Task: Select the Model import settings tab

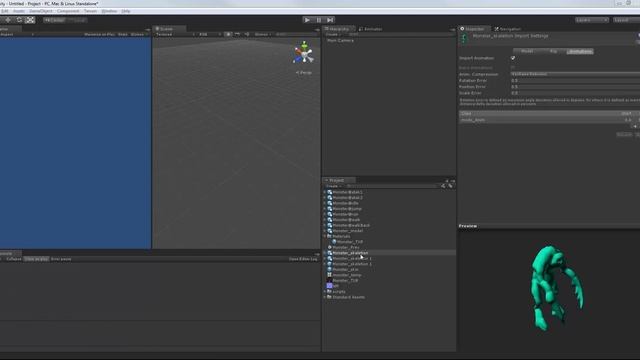Action: point(527,51)
